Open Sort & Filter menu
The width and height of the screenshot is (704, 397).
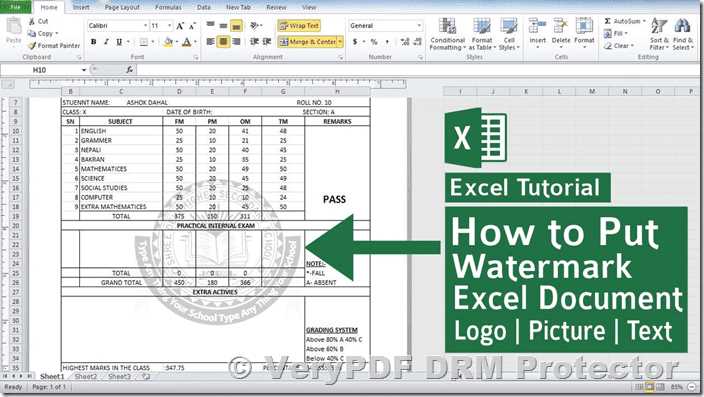click(x=659, y=34)
